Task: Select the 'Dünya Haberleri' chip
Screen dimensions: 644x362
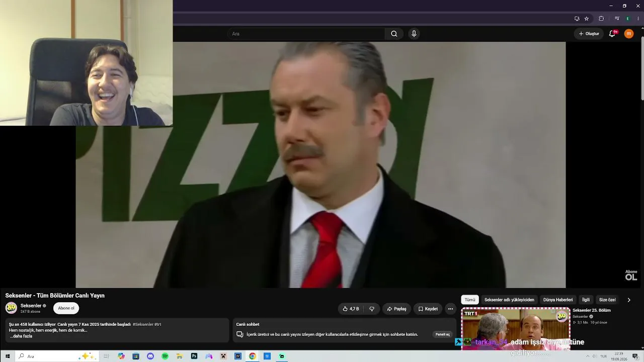Action: (558, 300)
